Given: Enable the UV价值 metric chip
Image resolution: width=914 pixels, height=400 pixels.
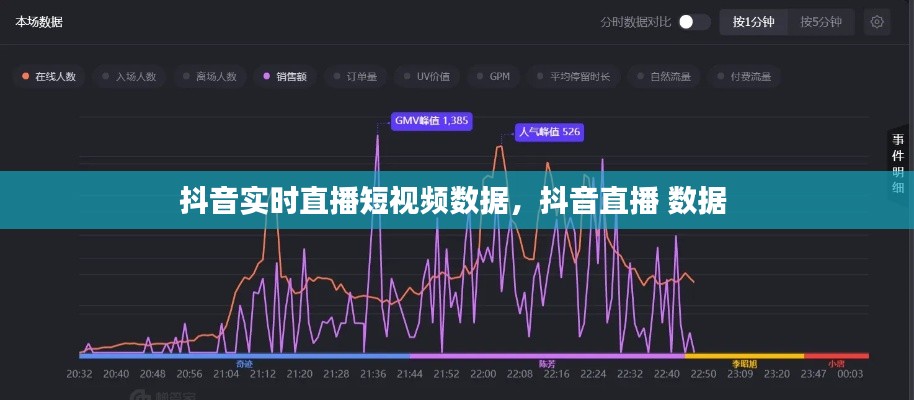Looking at the screenshot, I should [426, 76].
